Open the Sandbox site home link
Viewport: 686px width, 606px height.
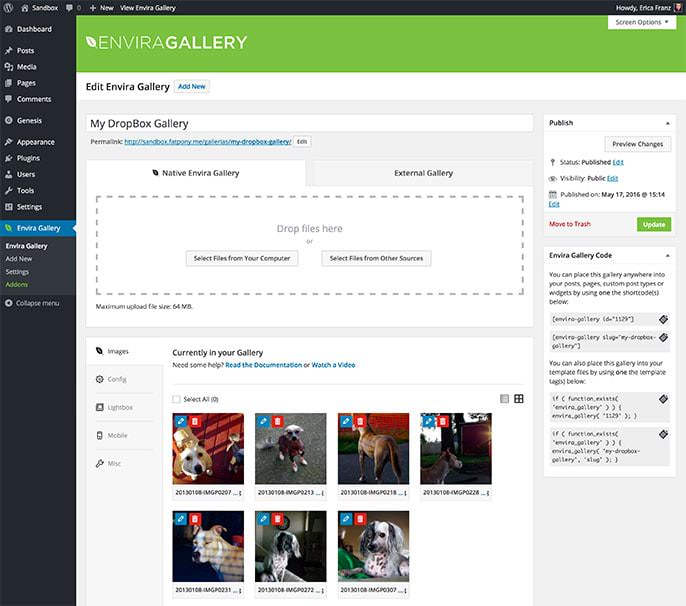pyautogui.click(x=39, y=8)
